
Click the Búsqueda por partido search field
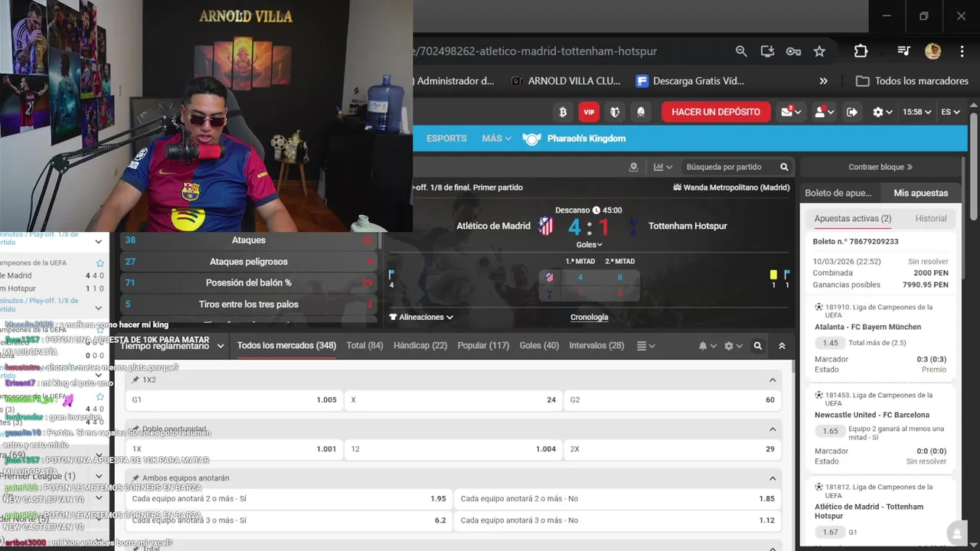pos(727,167)
